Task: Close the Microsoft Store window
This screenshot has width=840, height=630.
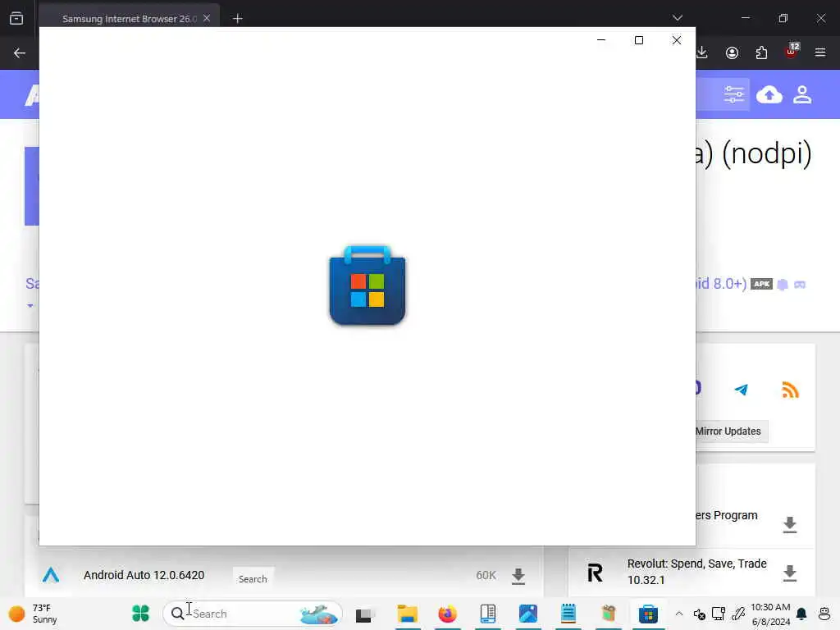Action: [677, 40]
